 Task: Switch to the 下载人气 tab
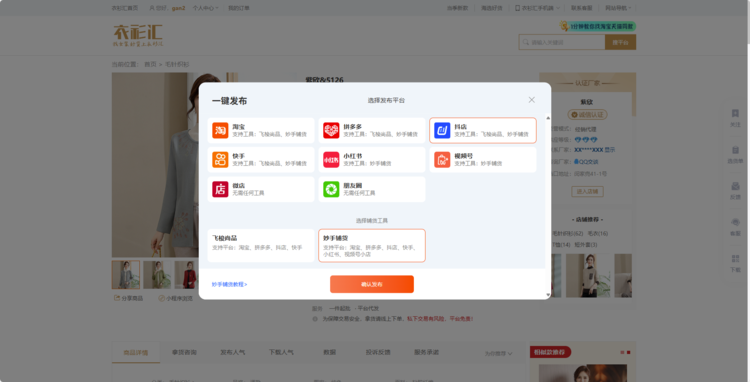(281, 352)
